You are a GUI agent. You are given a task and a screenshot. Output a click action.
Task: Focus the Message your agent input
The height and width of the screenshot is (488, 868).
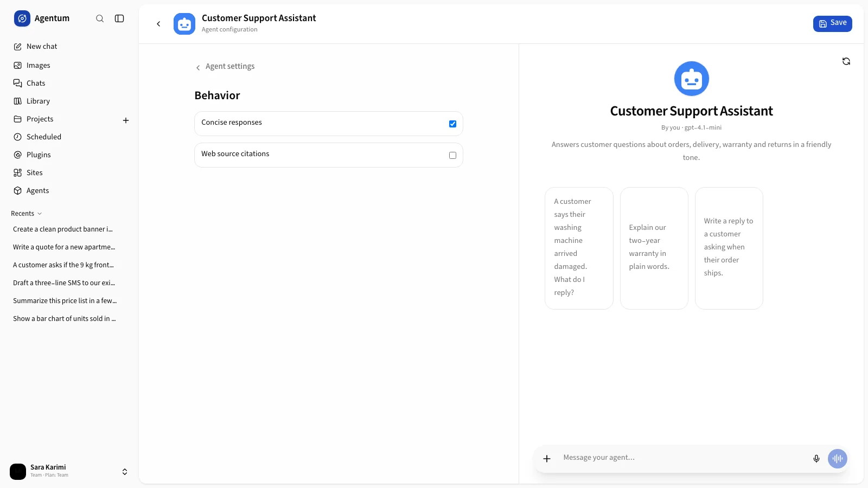click(x=684, y=458)
